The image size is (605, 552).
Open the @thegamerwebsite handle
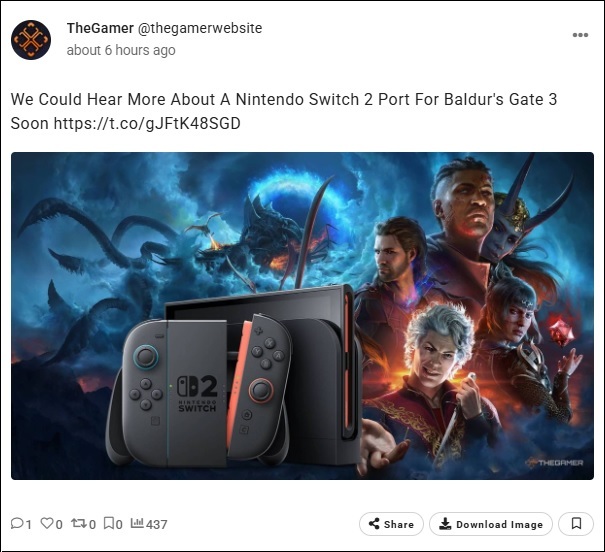point(200,28)
